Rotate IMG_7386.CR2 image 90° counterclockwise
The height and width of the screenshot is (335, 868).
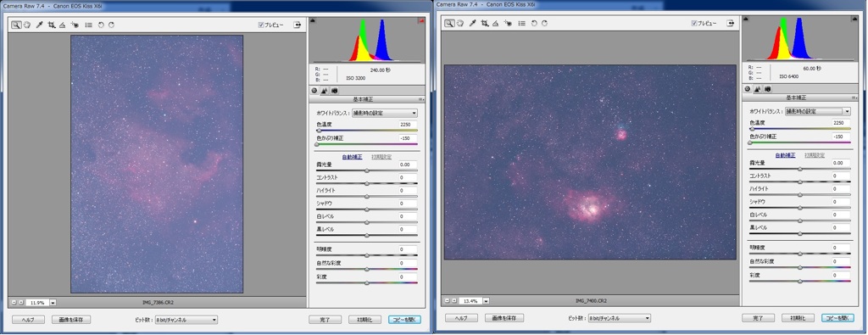click(101, 25)
